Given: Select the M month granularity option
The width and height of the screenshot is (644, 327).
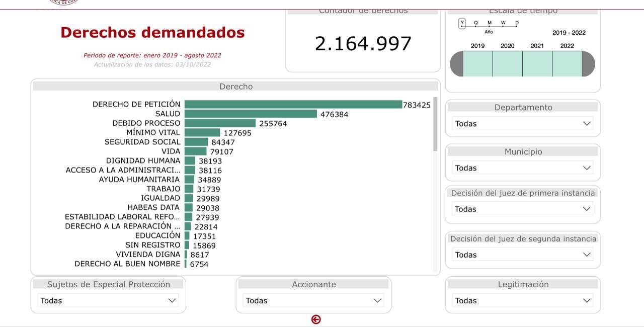Looking at the screenshot, I should click(490, 23).
